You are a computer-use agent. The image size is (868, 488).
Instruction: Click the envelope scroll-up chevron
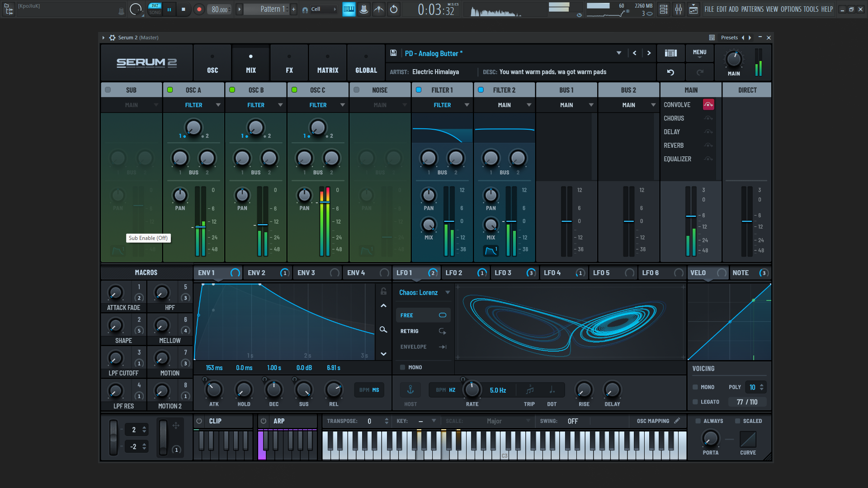click(x=383, y=306)
